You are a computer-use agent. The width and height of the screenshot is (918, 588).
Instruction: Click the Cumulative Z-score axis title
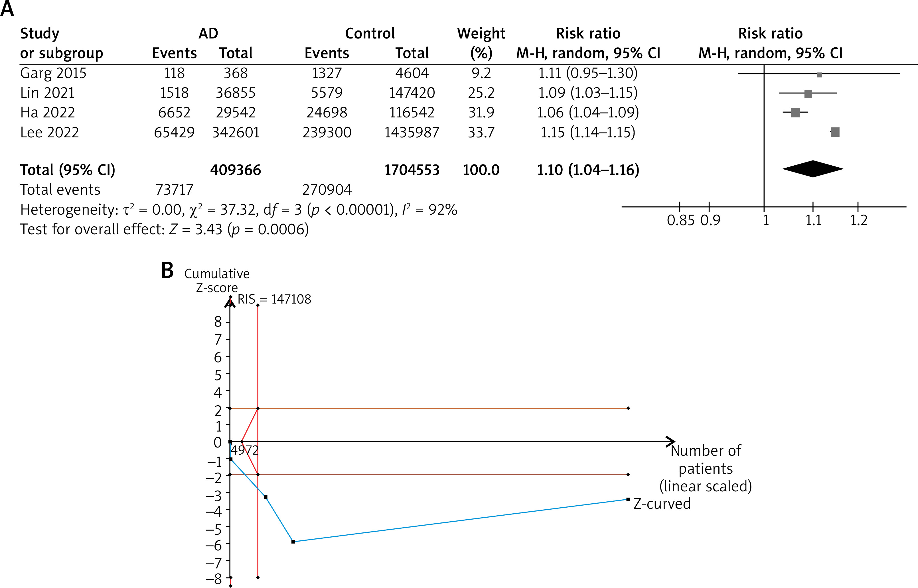(217, 280)
